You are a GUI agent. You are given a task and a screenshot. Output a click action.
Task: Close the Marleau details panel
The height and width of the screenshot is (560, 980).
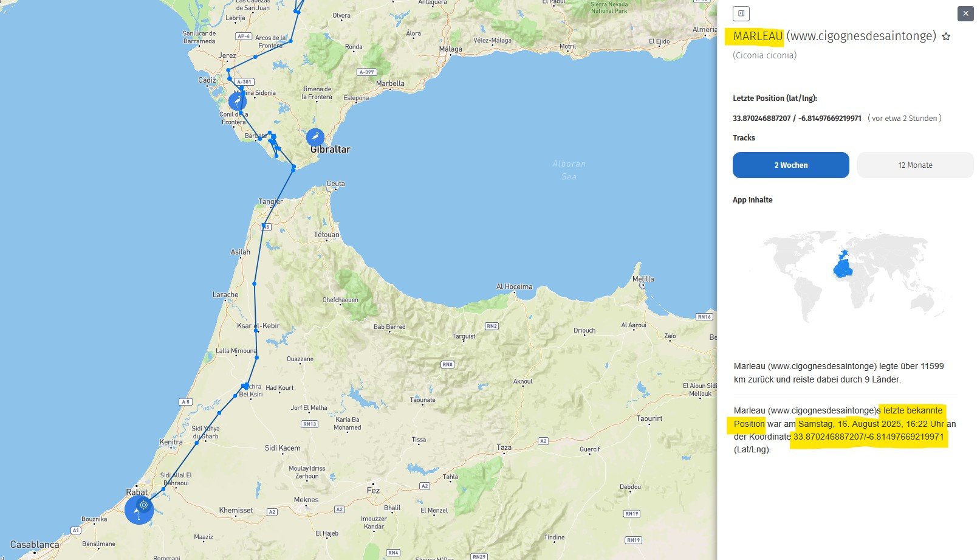pos(965,13)
